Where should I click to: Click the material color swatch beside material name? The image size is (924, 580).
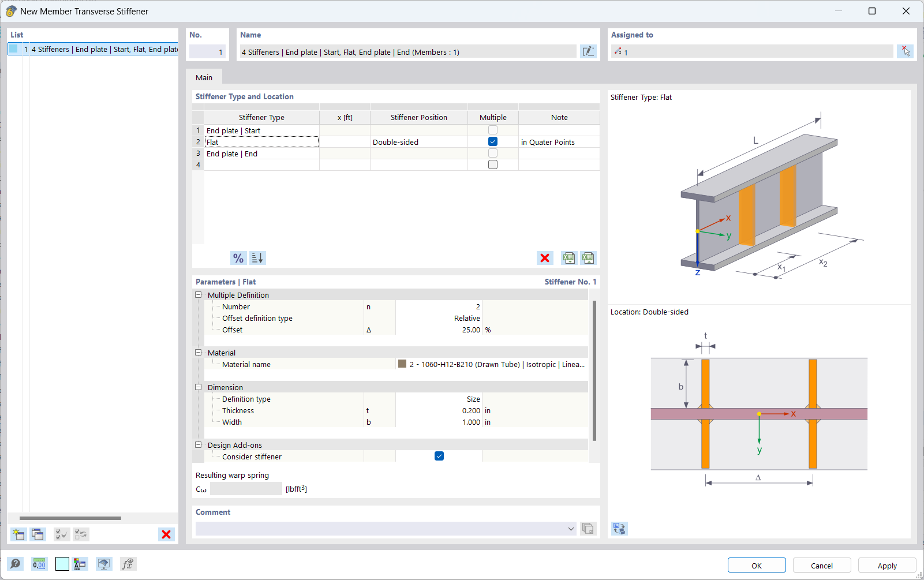[x=402, y=364]
